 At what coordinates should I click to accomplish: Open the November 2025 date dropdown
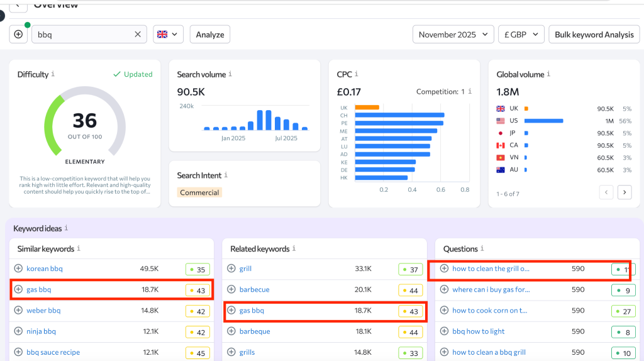(x=453, y=35)
